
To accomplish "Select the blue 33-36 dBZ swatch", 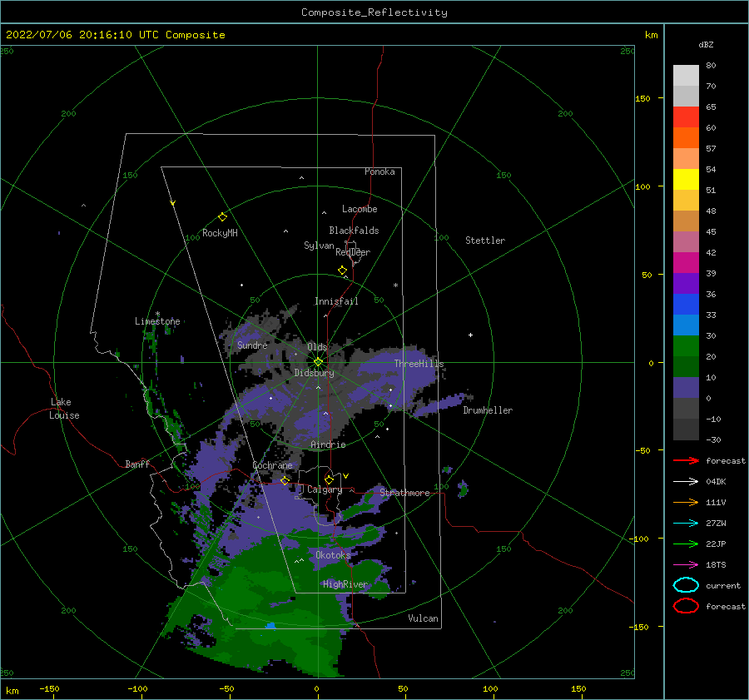I will pyautogui.click(x=686, y=304).
